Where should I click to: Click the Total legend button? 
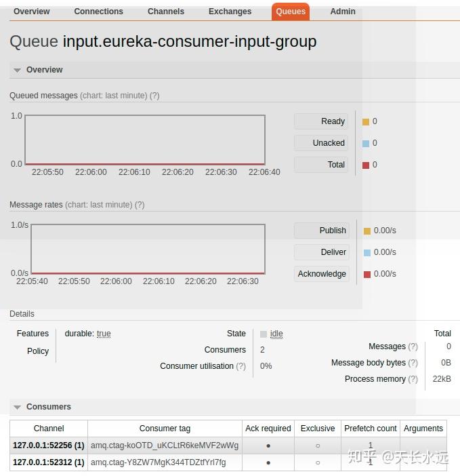(321, 165)
